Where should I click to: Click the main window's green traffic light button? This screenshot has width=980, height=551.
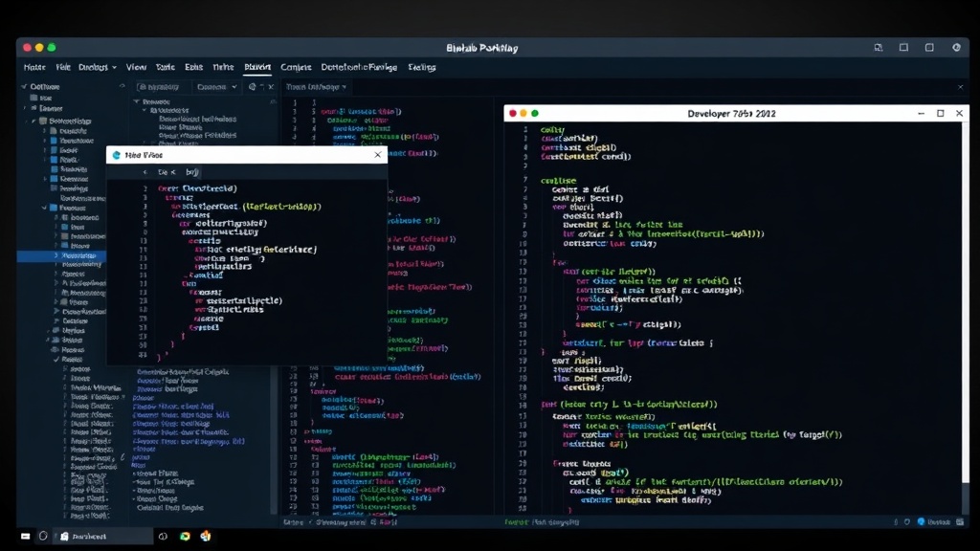pyautogui.click(x=52, y=48)
